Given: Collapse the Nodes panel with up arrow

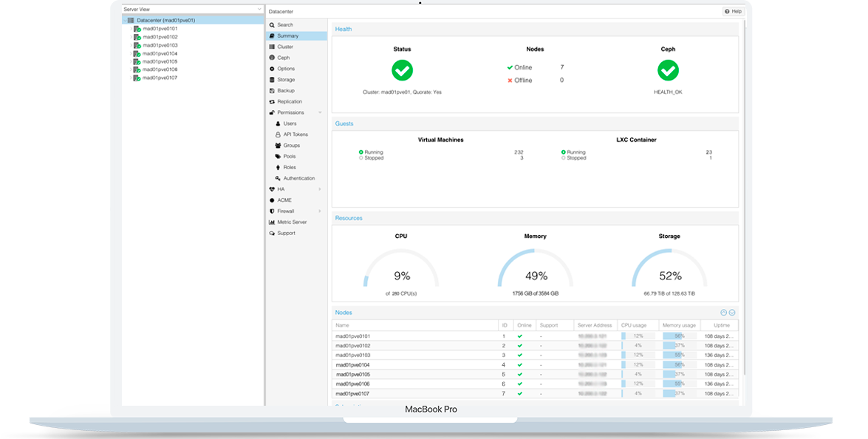Looking at the screenshot, I should (723, 313).
